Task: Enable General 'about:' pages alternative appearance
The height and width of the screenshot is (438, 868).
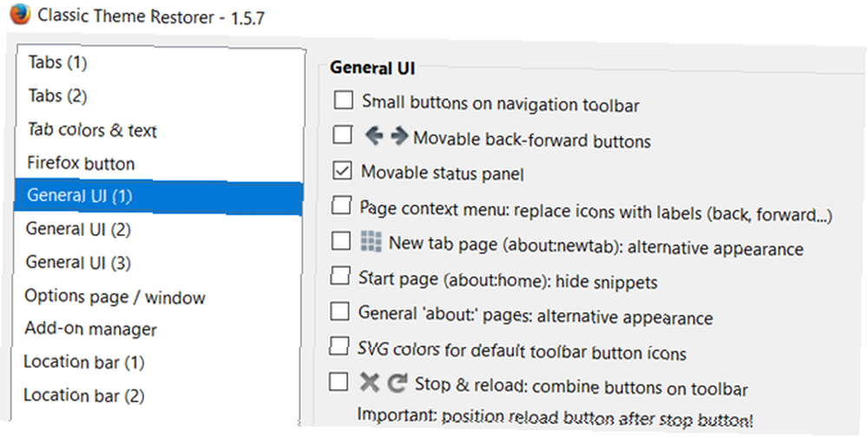Action: [339, 311]
